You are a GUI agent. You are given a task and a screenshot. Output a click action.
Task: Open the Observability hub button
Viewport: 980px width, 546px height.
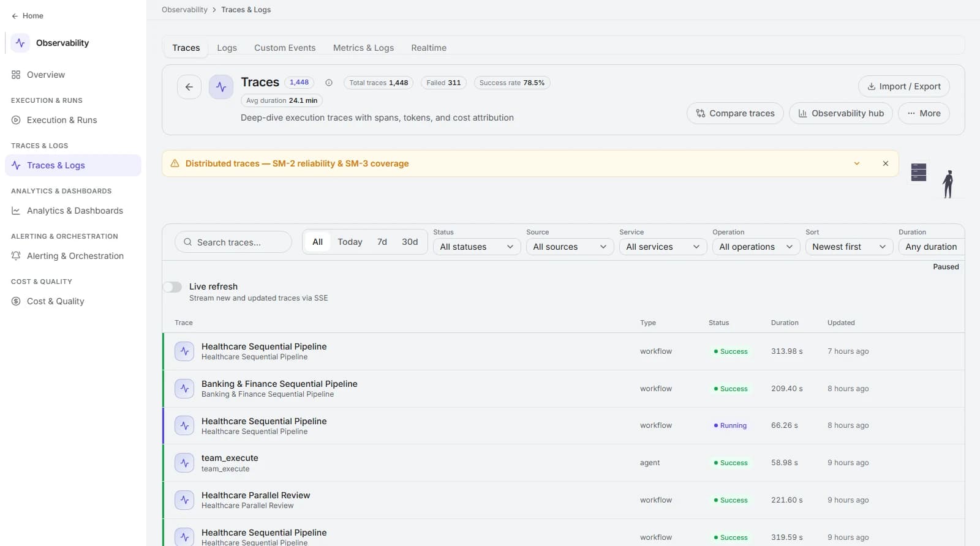pyautogui.click(x=841, y=113)
